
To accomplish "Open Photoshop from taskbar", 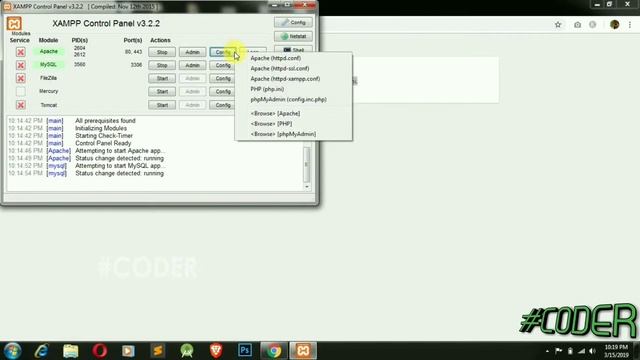I will 245,351.
